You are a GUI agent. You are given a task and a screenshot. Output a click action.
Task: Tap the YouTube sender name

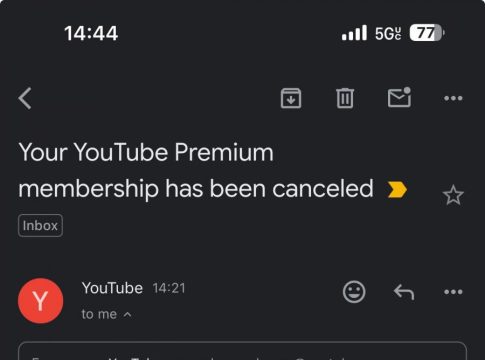pyautogui.click(x=112, y=288)
